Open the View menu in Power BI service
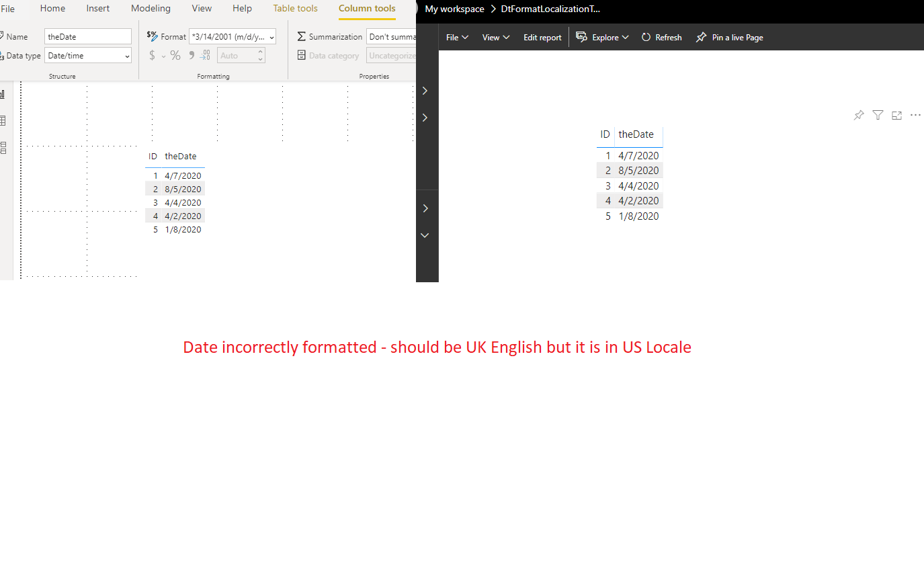The image size is (924, 588). [x=496, y=37]
